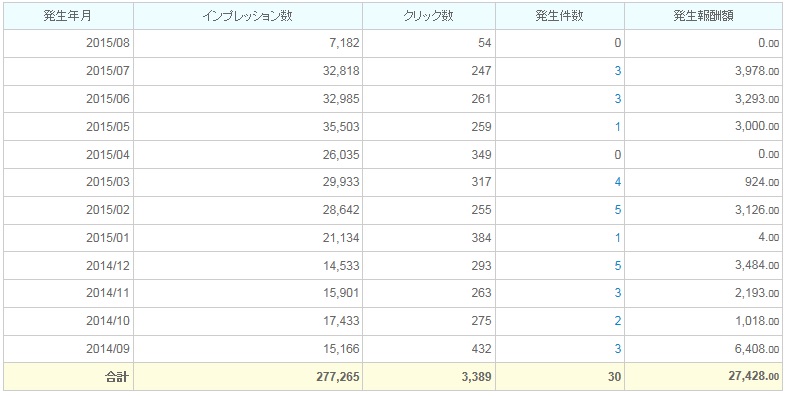Click the reward amount 6,408.00
The height and width of the screenshot is (396, 786).
click(x=757, y=349)
